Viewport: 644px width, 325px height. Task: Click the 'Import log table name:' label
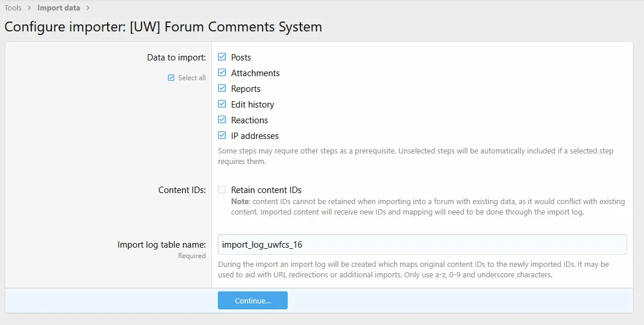tap(162, 245)
